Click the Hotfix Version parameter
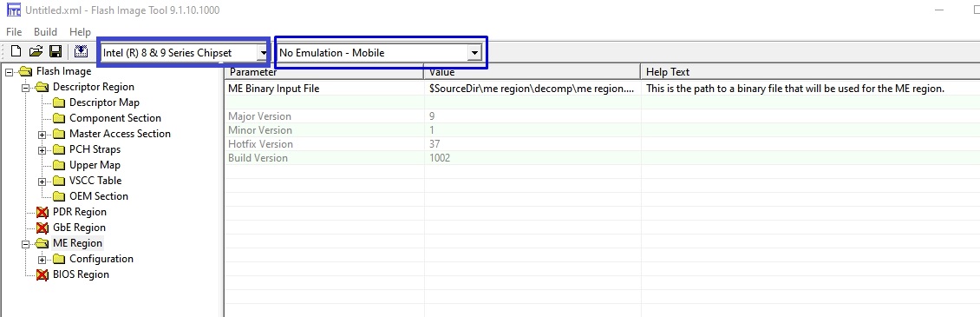 pos(261,144)
